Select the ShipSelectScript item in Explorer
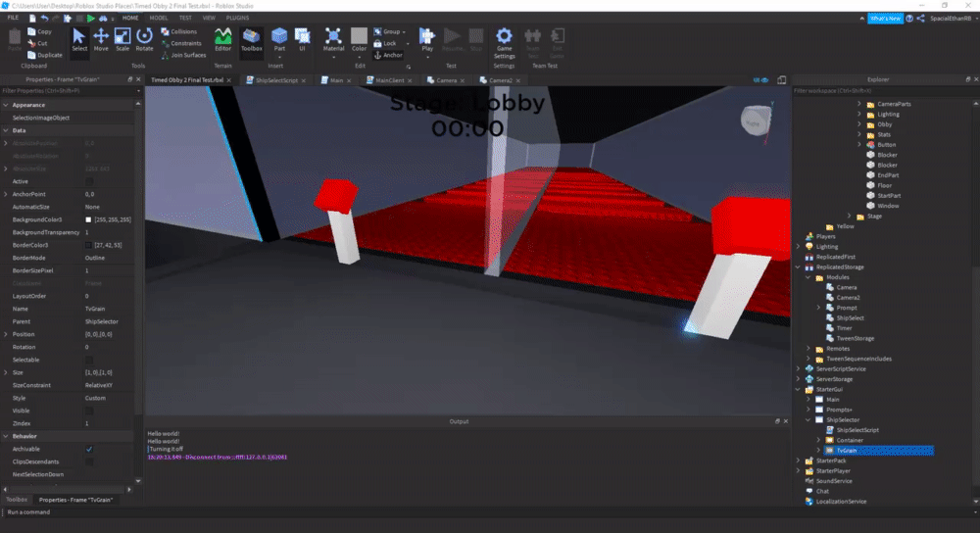The height and width of the screenshot is (533, 980). click(857, 430)
